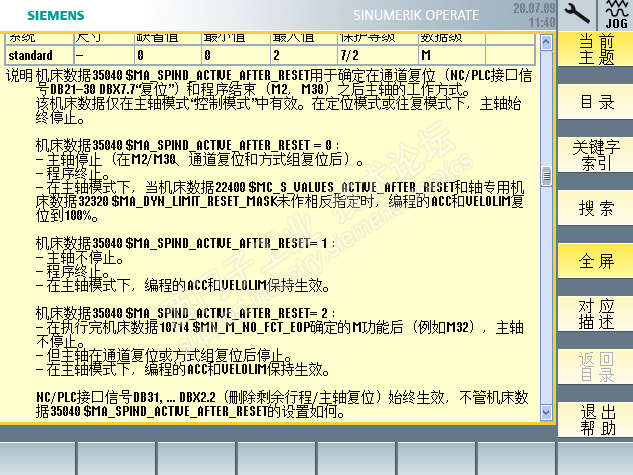The width and height of the screenshot is (633, 475).
Task: Click the text '32320 $MA_DYN_LIMIT_RESET_MASK'
Action: pyautogui.click(x=178, y=201)
